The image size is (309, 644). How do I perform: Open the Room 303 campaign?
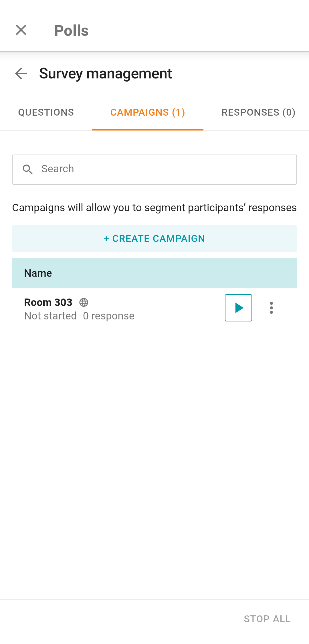tap(48, 302)
